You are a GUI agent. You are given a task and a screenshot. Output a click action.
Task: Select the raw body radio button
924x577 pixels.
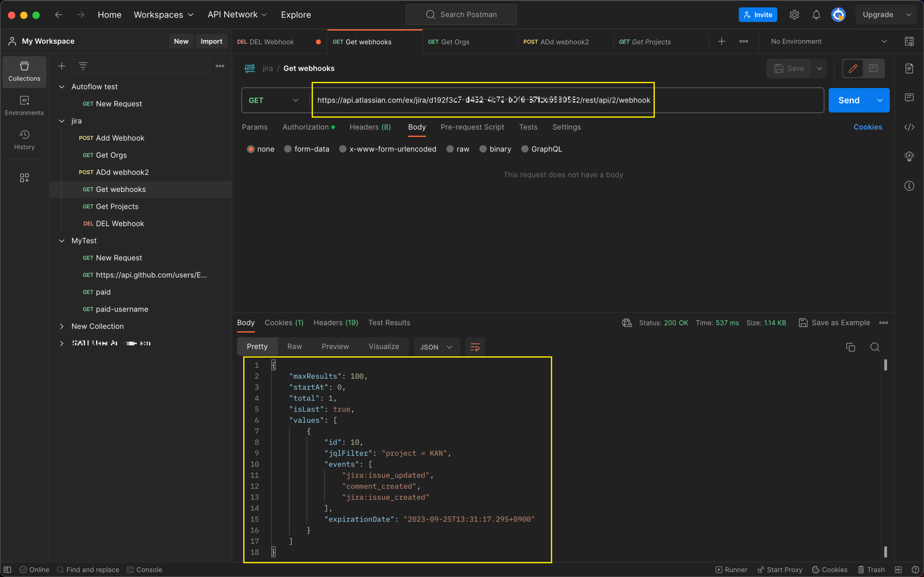[x=450, y=149]
